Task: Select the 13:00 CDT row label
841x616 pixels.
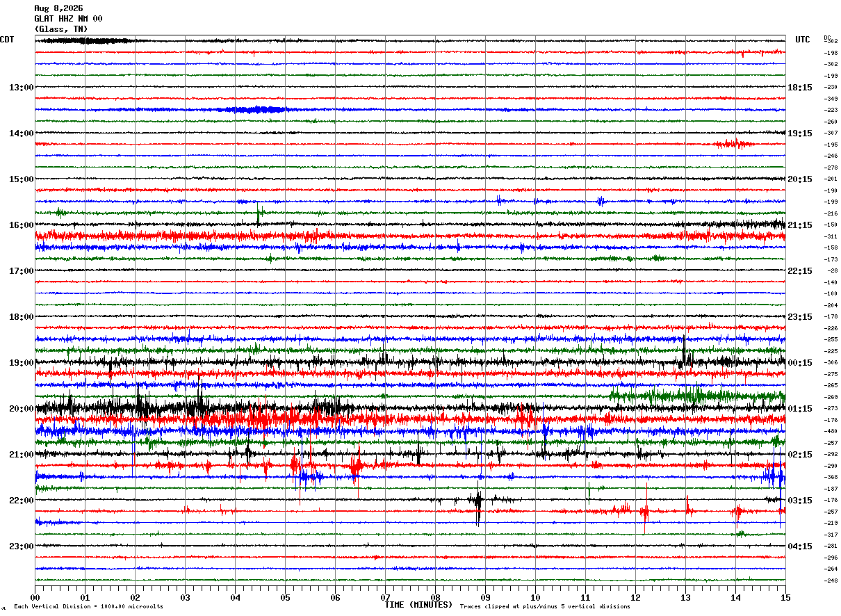Action: pyautogui.click(x=22, y=88)
